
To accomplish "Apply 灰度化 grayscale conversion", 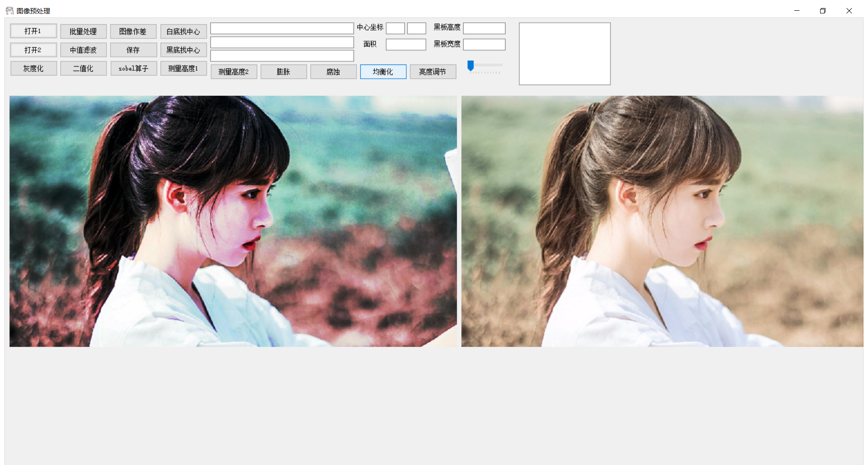I will [x=33, y=68].
